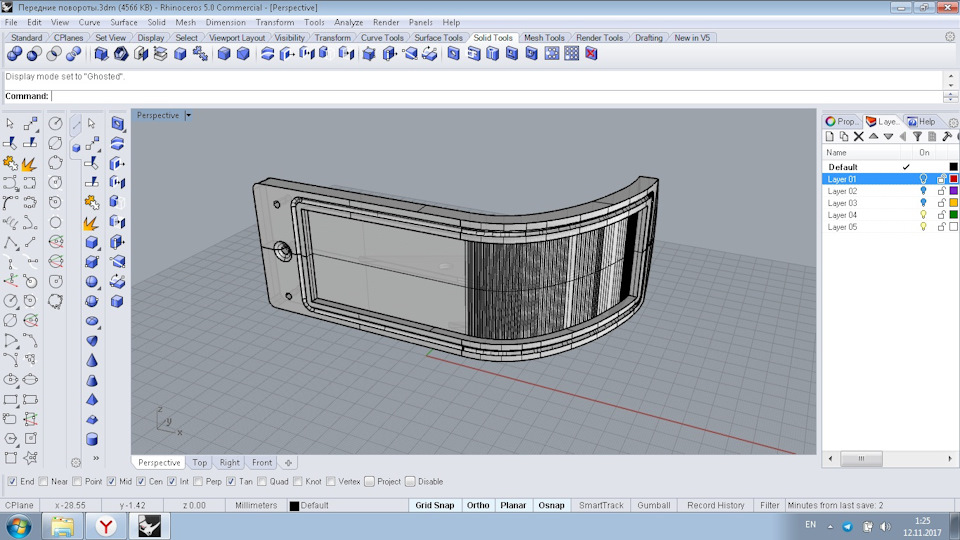Open sidebar options gear at bottom

click(x=75, y=462)
